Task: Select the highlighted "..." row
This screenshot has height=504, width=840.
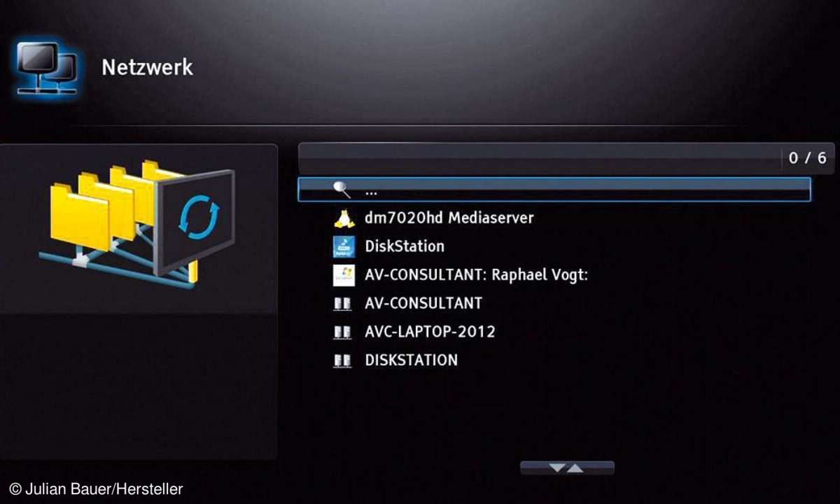Action: click(554, 190)
